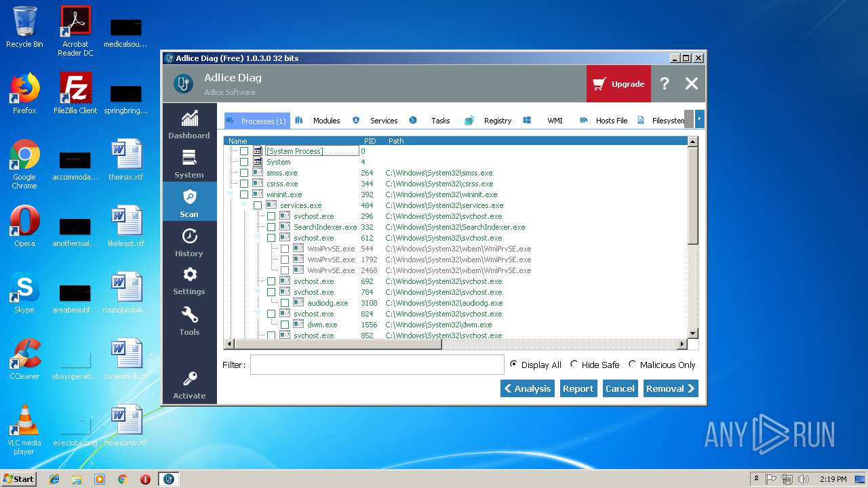This screenshot has height=488, width=868.
Task: Open the System sidebar section
Action: click(189, 163)
